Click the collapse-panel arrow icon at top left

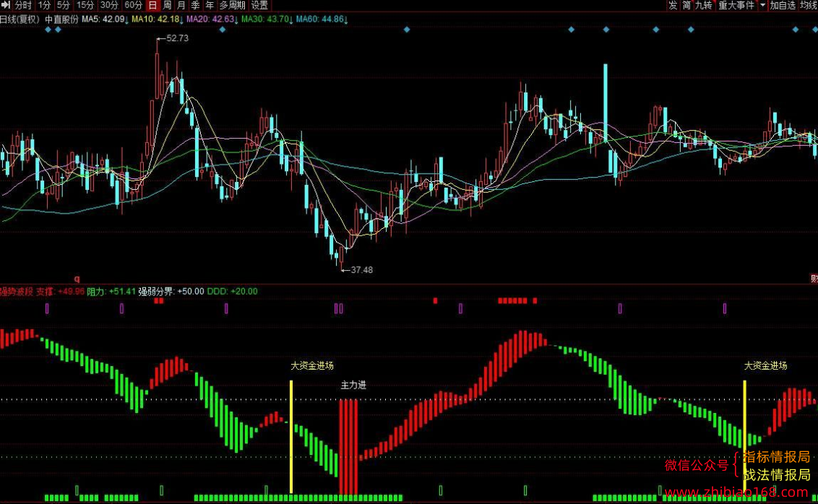6,5
